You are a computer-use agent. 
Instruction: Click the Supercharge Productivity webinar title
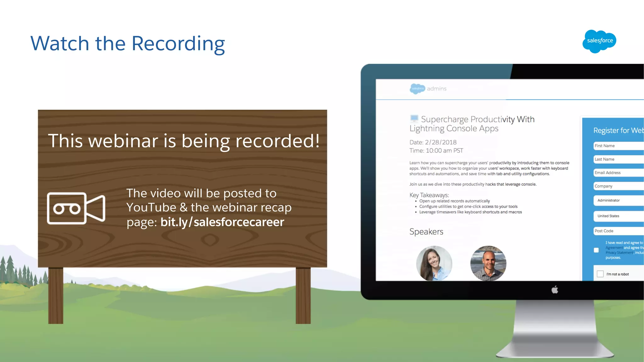tap(472, 124)
